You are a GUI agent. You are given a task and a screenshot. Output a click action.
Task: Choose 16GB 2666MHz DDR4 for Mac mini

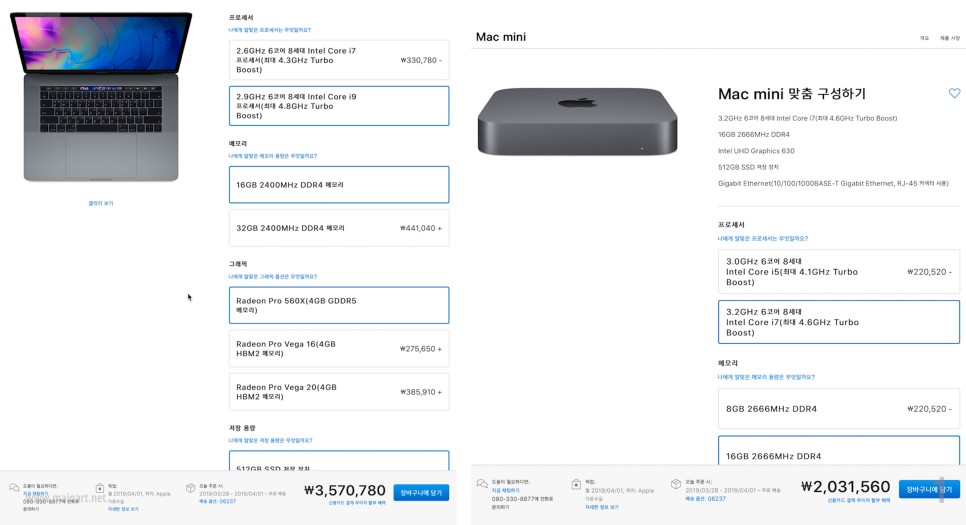coord(838,451)
